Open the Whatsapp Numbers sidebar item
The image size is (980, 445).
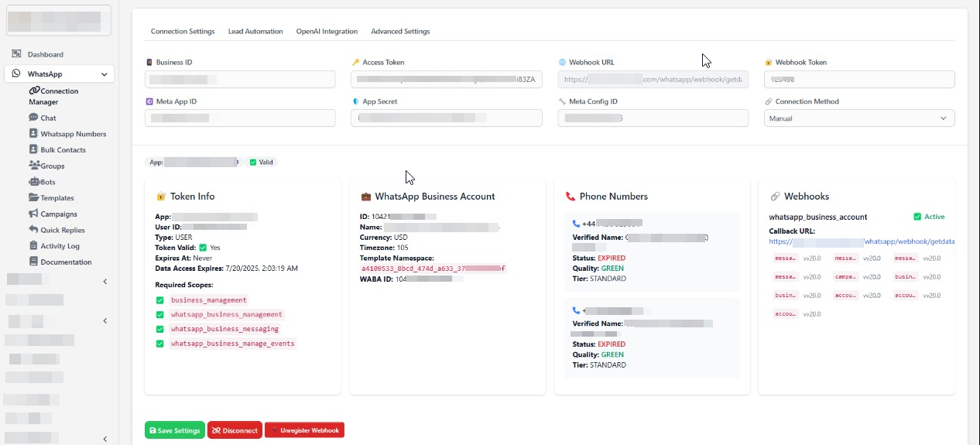(x=74, y=134)
